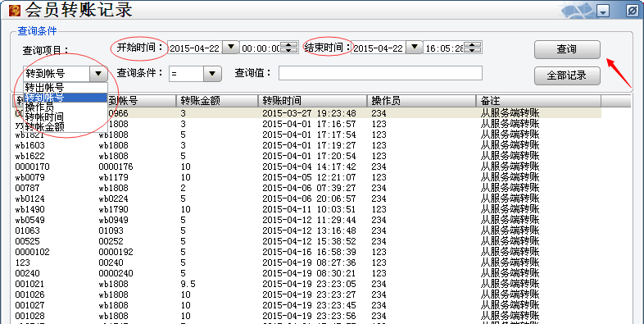Sort by 备注 column header
Image resolution: width=644 pixels, height=324 pixels.
(x=539, y=101)
